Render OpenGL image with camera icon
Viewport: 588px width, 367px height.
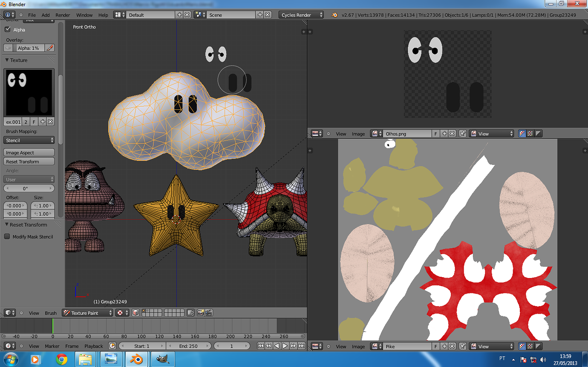click(201, 313)
